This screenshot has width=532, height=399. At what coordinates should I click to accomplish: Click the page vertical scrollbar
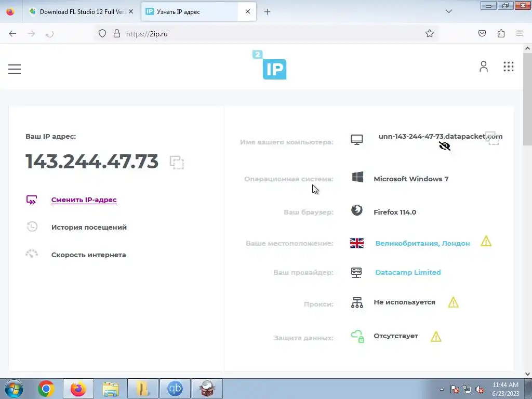coord(527,99)
